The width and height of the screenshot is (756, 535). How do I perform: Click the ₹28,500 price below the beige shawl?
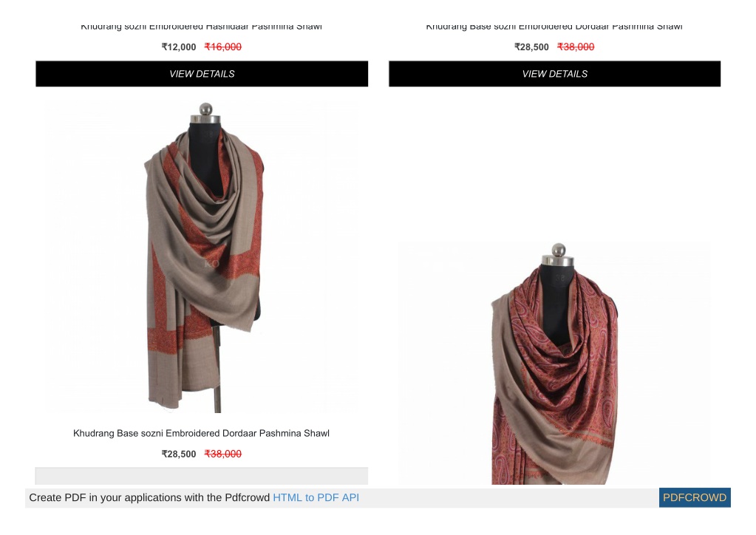point(179,454)
